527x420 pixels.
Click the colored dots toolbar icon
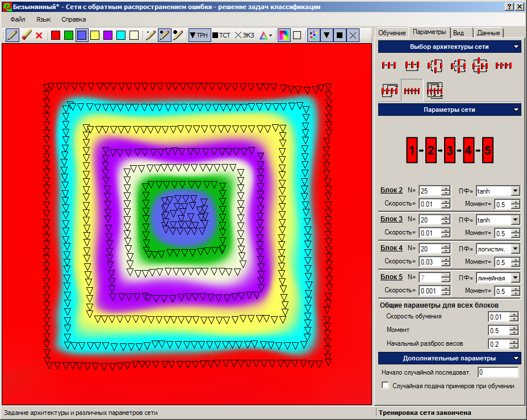[x=313, y=35]
